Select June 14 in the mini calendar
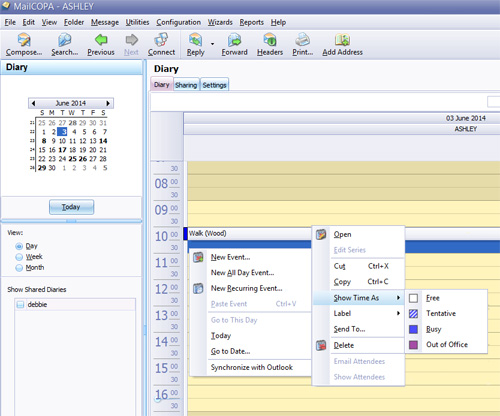 tap(103, 141)
